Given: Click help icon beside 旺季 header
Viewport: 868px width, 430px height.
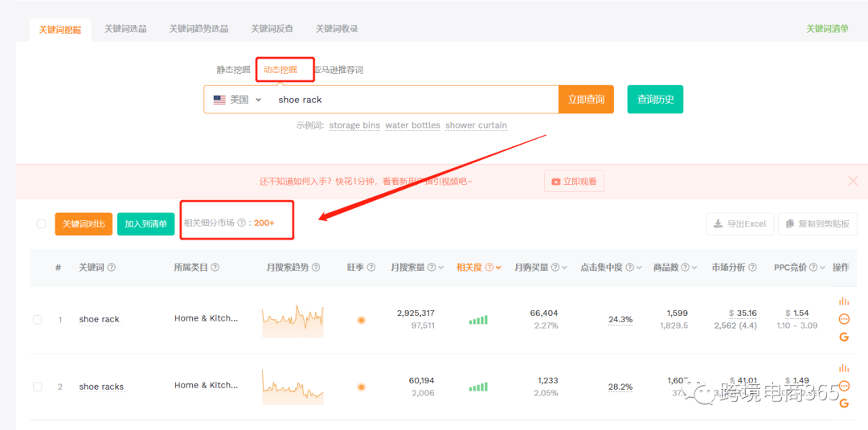Looking at the screenshot, I should pos(371,268).
